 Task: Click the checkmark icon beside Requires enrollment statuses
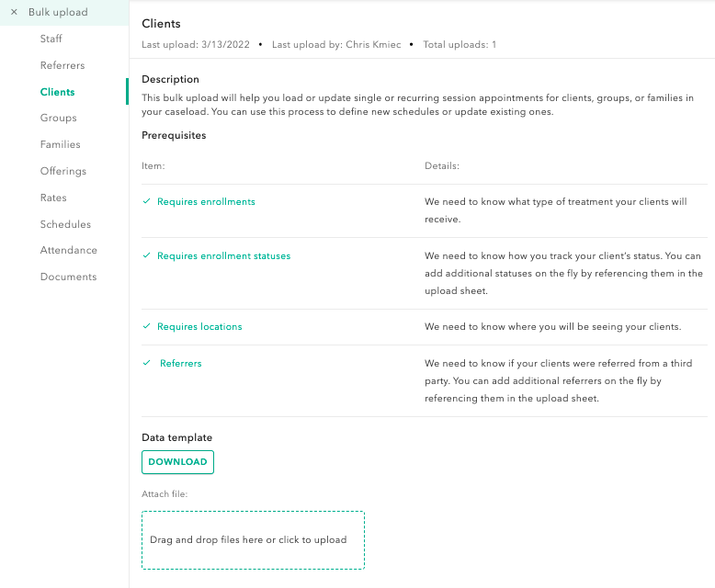click(x=147, y=255)
